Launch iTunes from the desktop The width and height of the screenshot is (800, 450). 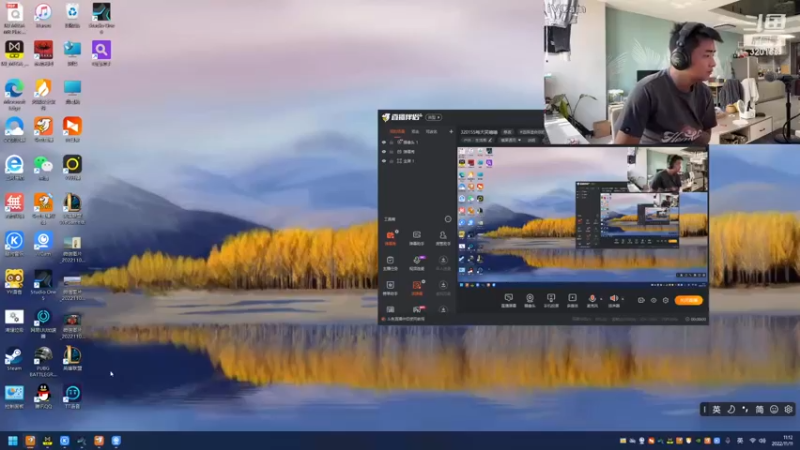pos(43,15)
